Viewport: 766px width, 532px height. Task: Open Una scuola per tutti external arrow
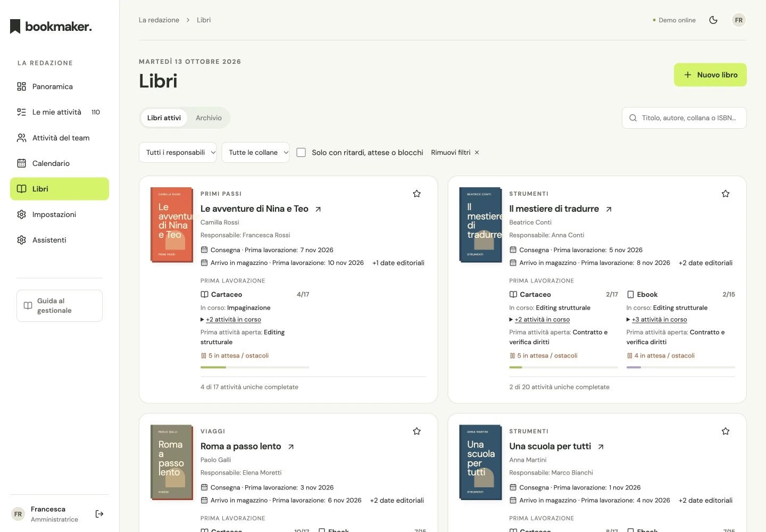pyautogui.click(x=601, y=447)
